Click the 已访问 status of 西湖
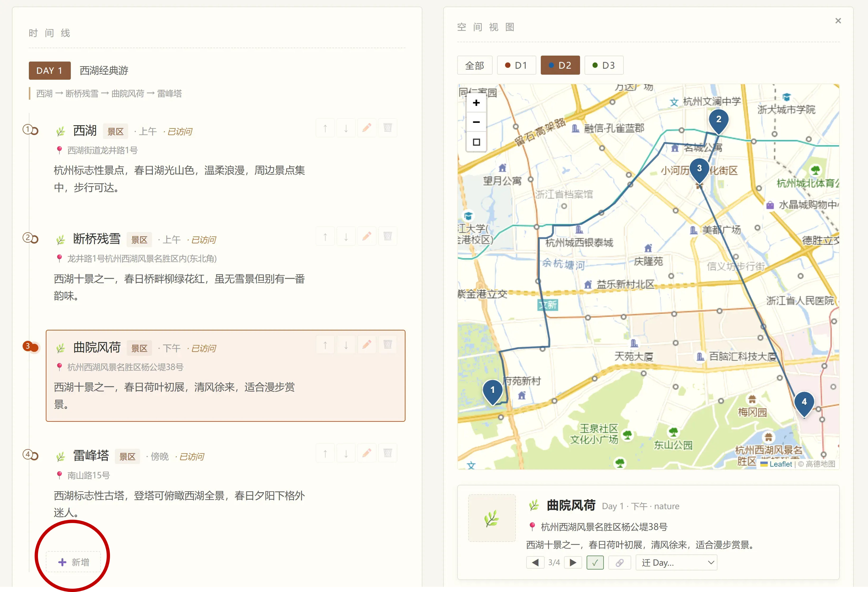868x592 pixels. click(180, 132)
